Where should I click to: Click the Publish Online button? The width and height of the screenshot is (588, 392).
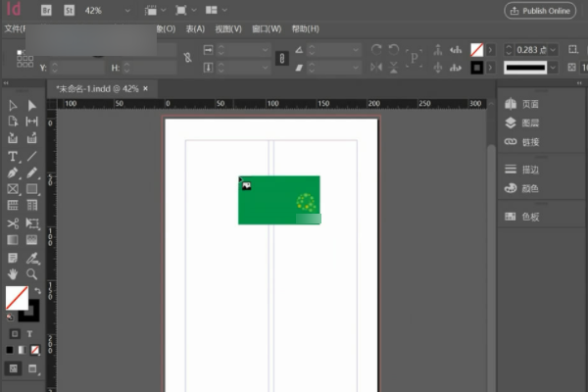coord(540,10)
